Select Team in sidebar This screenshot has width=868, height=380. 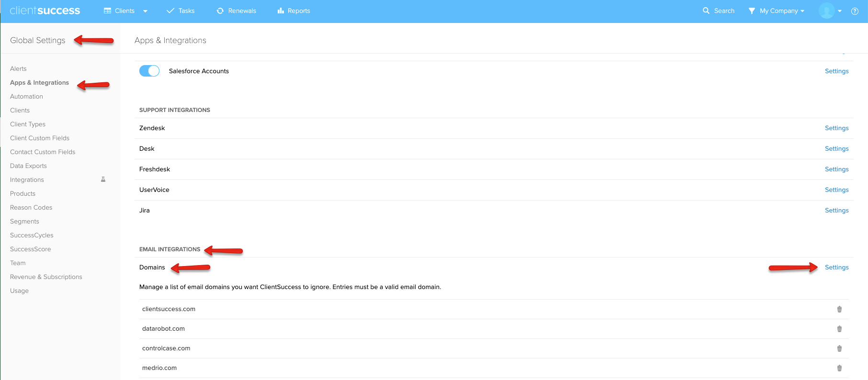pos(18,263)
